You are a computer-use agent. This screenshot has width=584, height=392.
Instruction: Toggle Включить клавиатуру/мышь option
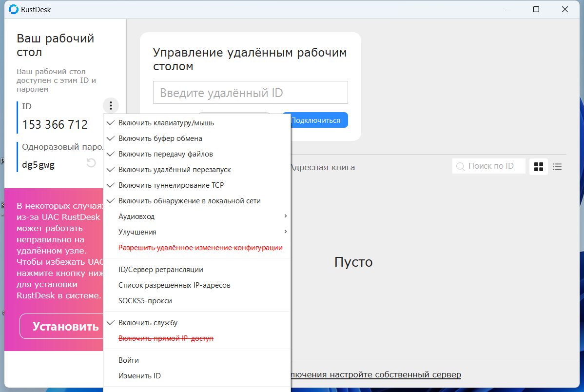(196, 122)
